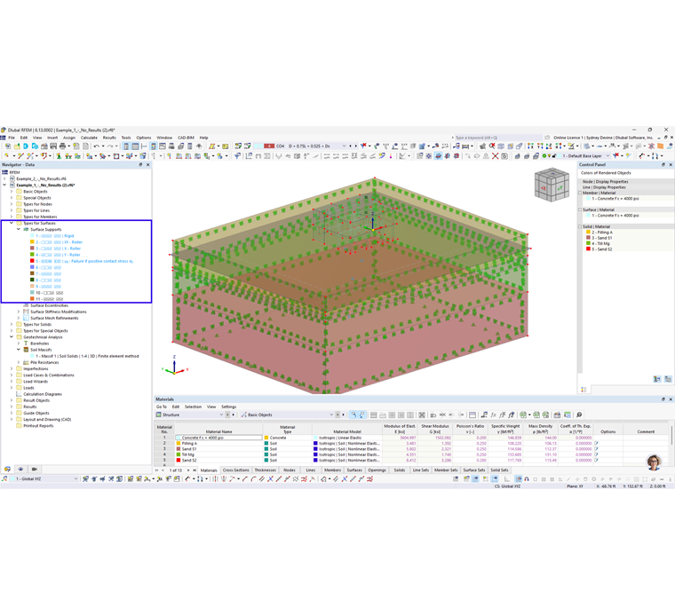Image resolution: width=675 pixels, height=616 pixels.
Task: Open the Calculate menu
Action: pos(89,138)
